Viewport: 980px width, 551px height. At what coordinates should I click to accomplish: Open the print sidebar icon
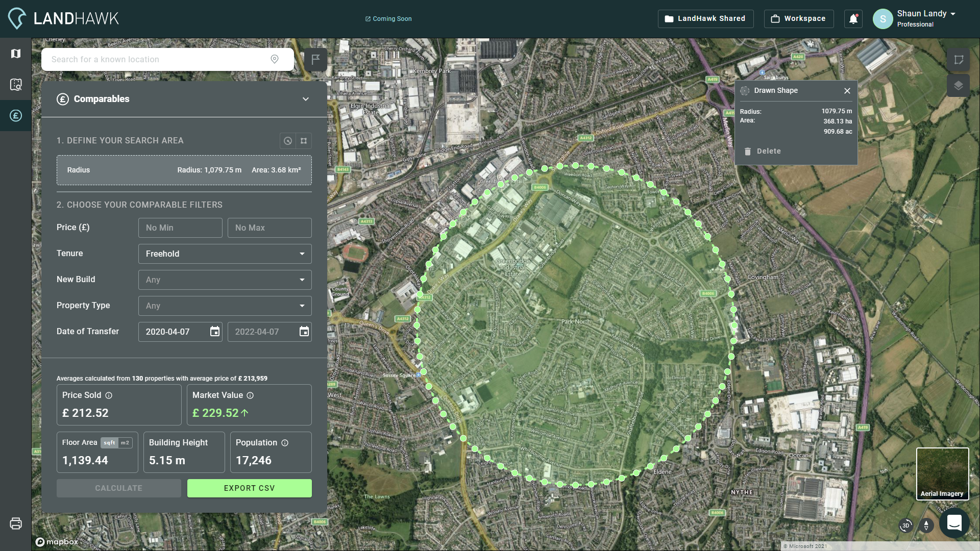pos(16,523)
